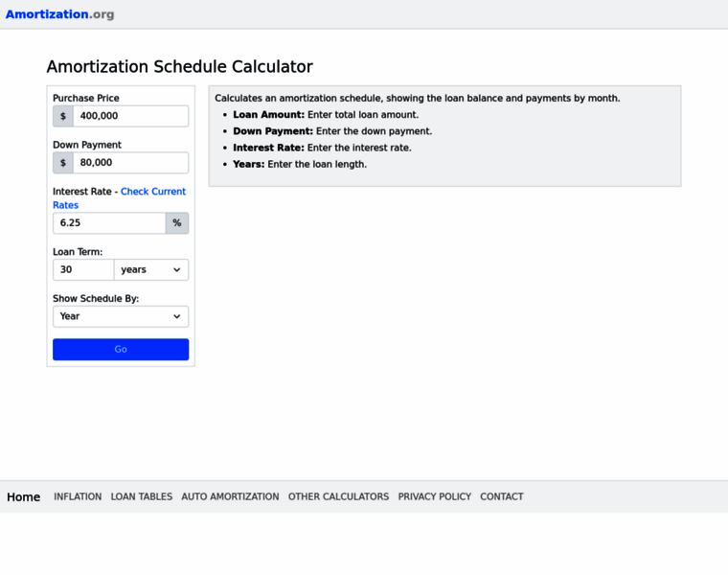Click the Loan Term number field
Viewport: 728px width, 575px height.
(83, 270)
